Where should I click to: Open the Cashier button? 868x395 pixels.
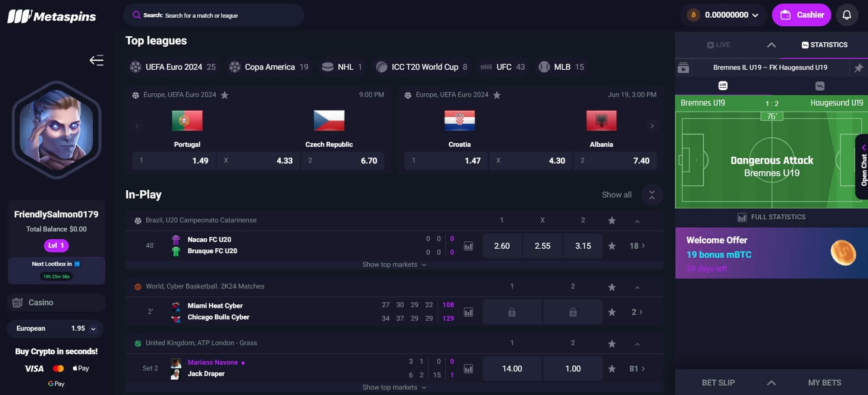point(801,15)
